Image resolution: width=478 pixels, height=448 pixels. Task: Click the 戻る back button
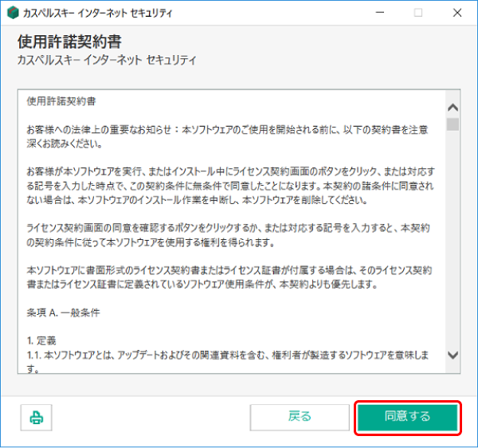click(x=300, y=417)
